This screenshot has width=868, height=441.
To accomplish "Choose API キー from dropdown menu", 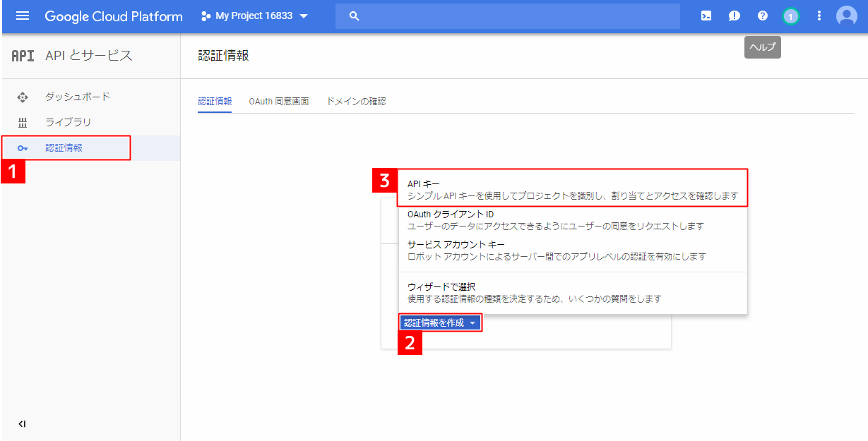I will pos(573,189).
